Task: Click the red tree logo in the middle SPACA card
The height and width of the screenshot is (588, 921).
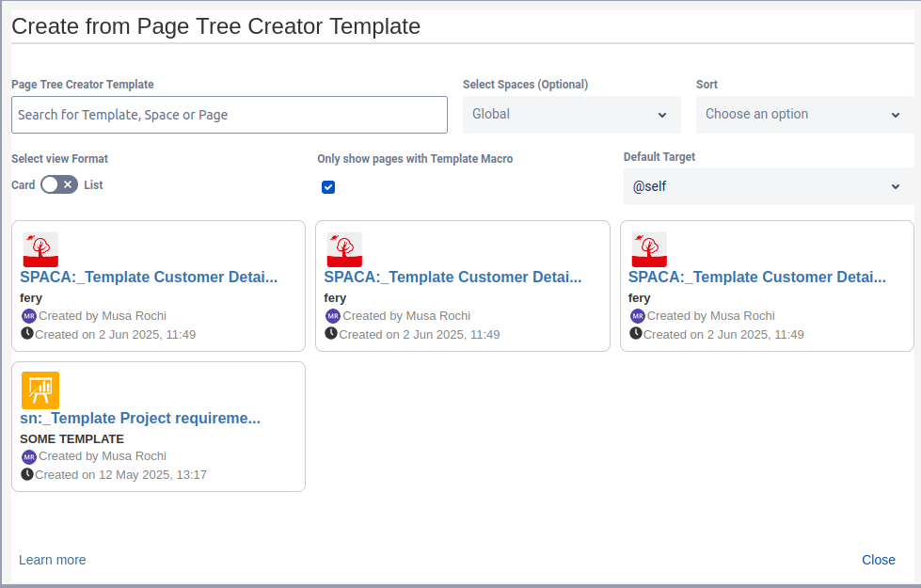Action: pyautogui.click(x=344, y=249)
